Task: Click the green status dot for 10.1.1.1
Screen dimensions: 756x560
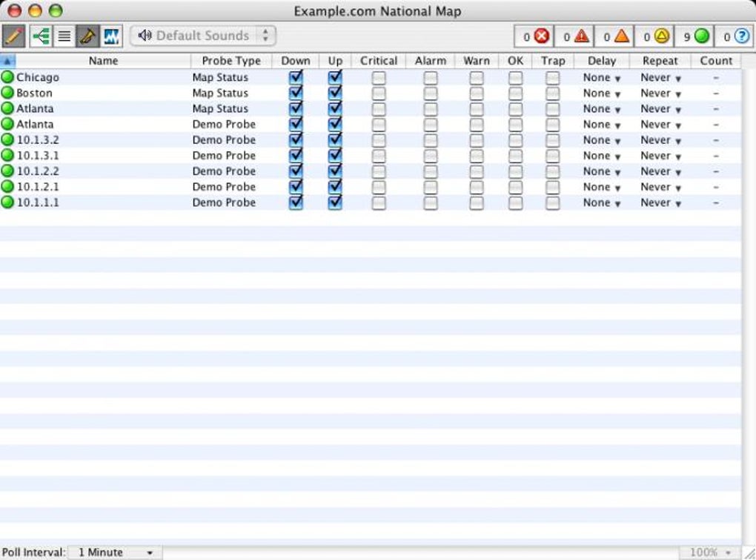Action: (7, 202)
